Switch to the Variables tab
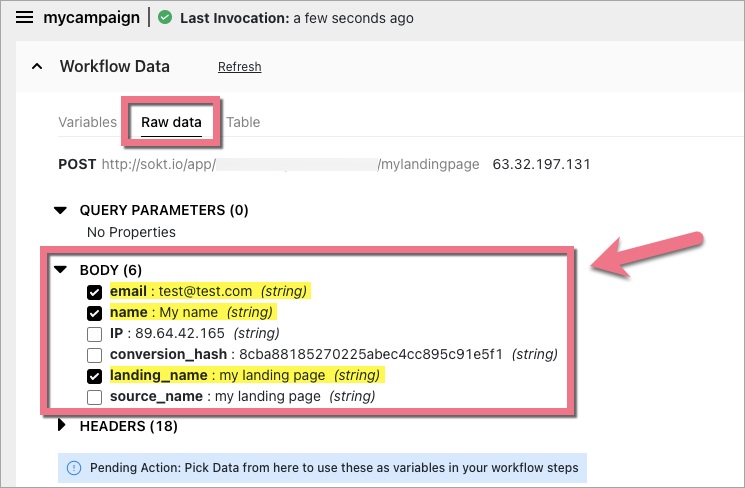Screen dimensions: 745x488 tap(87, 122)
